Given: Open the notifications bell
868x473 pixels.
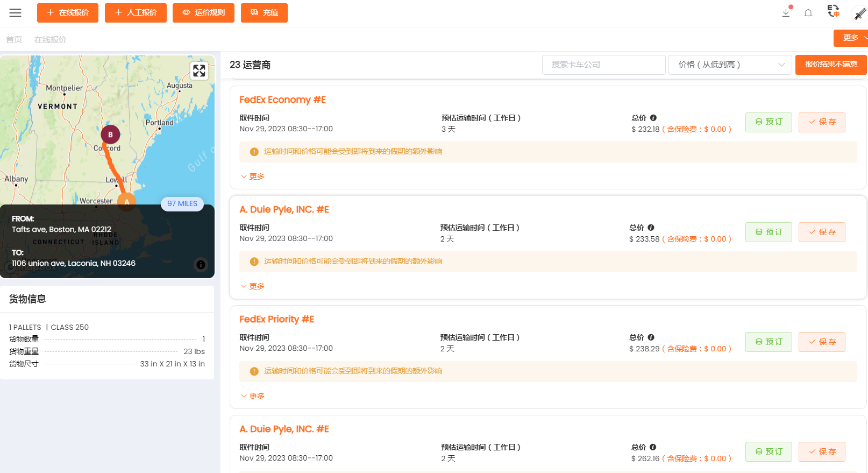Looking at the screenshot, I should point(808,13).
